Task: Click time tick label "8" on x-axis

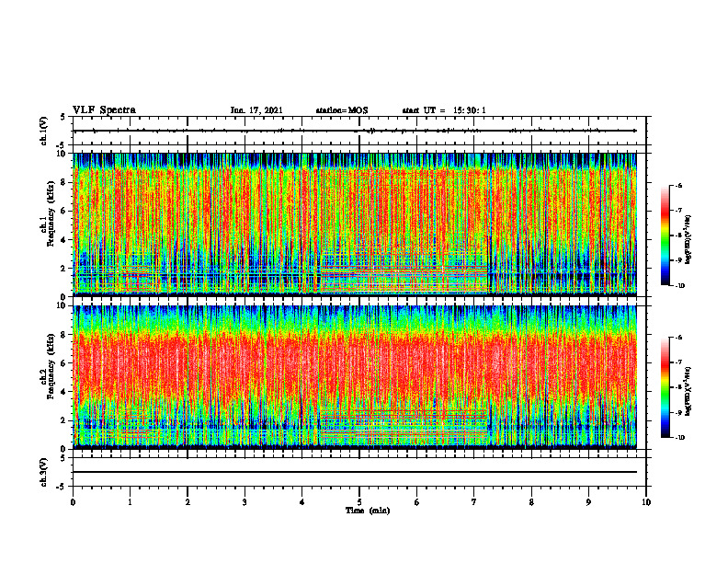Action: coord(531,502)
